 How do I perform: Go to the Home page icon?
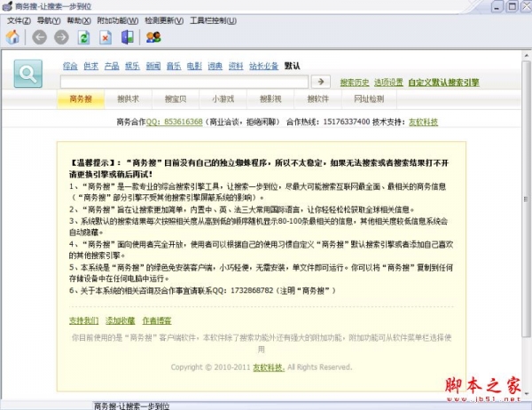point(12,37)
